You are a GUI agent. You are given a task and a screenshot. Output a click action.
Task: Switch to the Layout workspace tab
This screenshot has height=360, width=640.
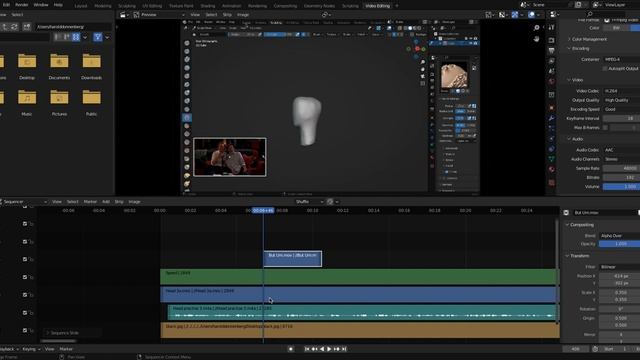coord(80,6)
